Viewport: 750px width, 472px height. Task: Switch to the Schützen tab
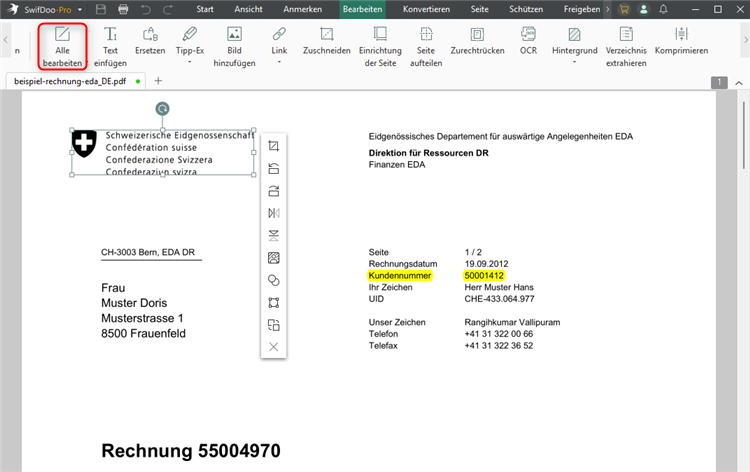click(x=526, y=9)
